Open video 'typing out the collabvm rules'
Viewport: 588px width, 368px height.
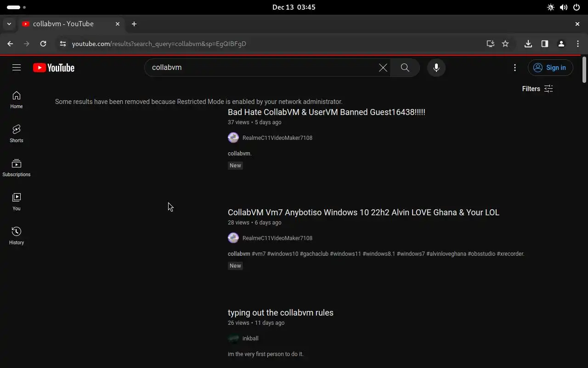tap(281, 313)
